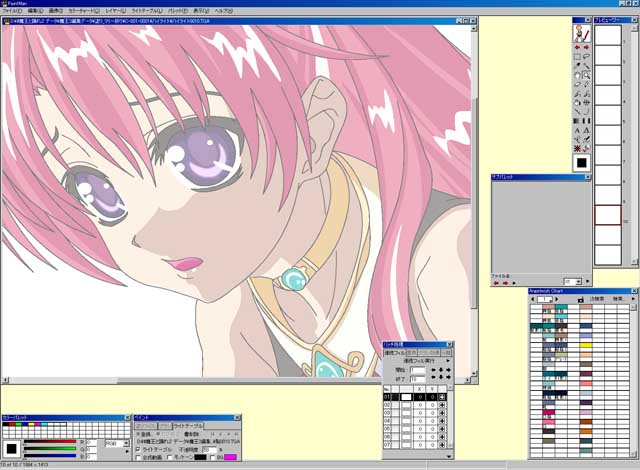The height and width of the screenshot is (470, 640).
Task: Click the current drawing color box in toolbox
Action: pos(582,163)
